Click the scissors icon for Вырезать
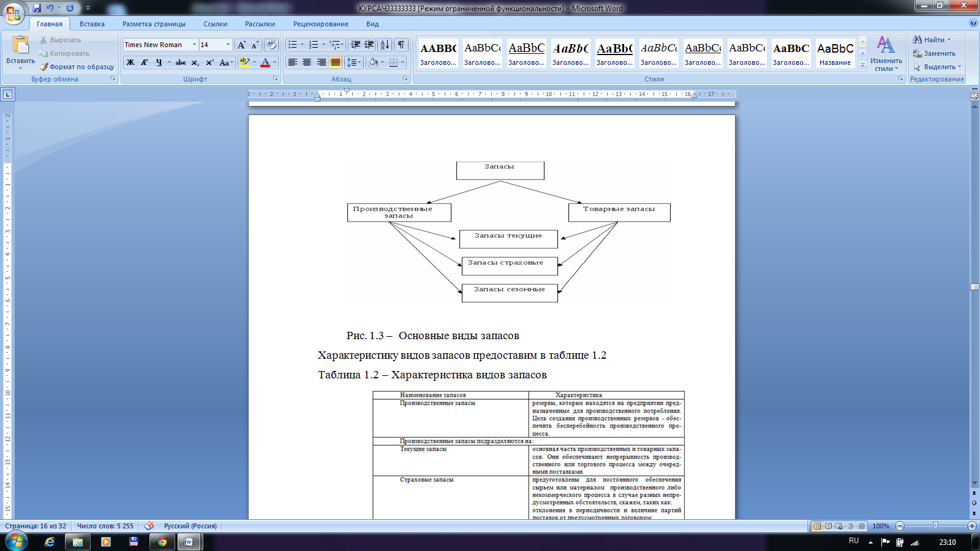The height and width of the screenshot is (551, 980). click(x=43, y=40)
